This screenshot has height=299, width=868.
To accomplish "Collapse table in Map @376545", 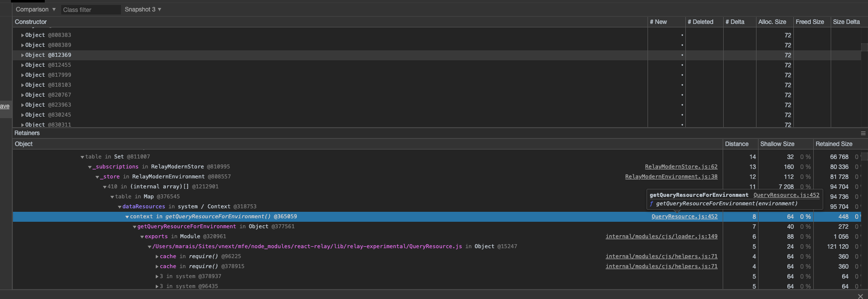I will pos(112,197).
